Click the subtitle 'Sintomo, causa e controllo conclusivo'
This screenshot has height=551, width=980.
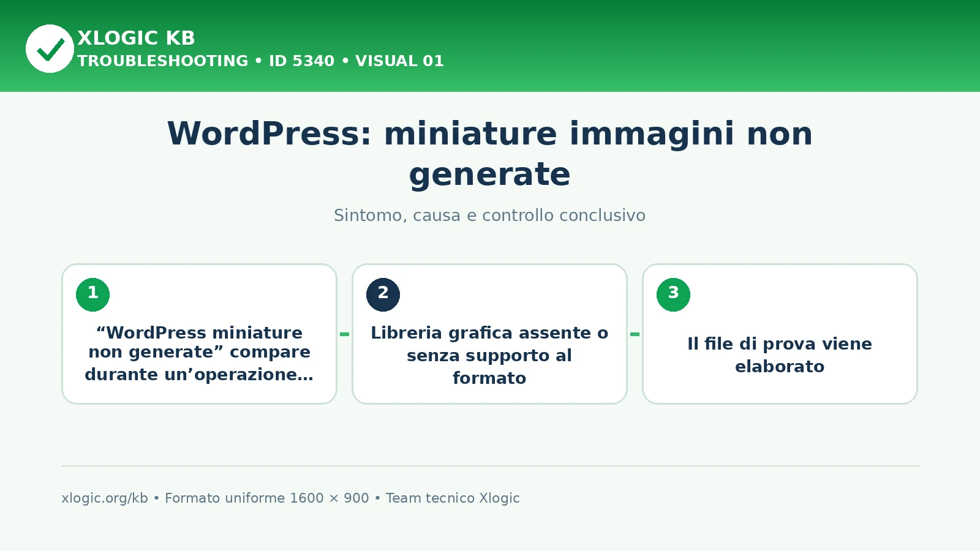point(489,216)
